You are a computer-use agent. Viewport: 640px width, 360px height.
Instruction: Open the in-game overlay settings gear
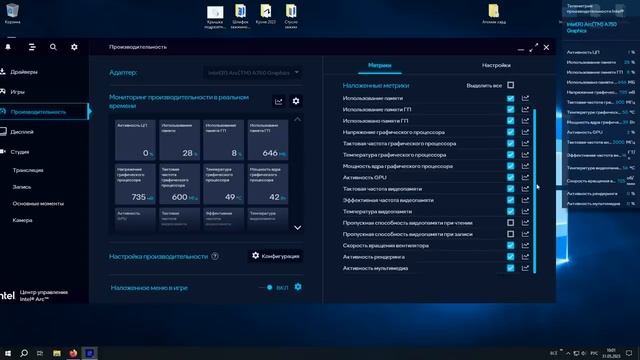[298, 287]
